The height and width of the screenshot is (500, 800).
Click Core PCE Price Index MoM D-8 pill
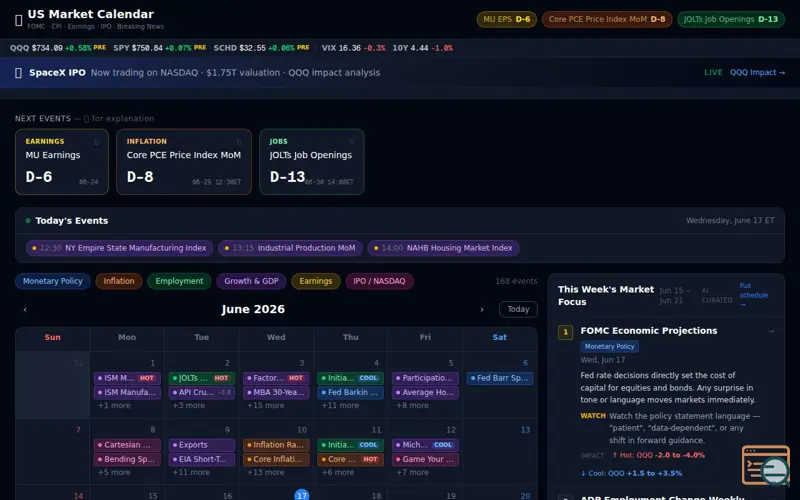pos(607,19)
